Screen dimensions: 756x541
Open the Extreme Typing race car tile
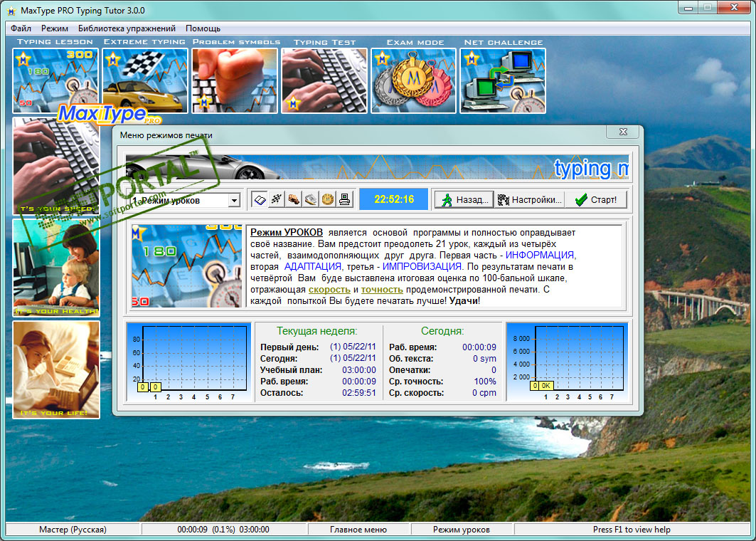coord(145,80)
